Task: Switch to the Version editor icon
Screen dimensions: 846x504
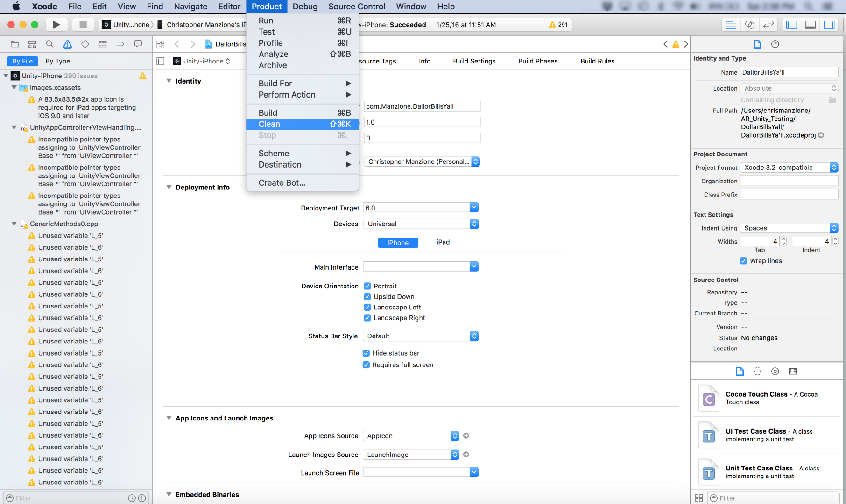Action: 768,25
